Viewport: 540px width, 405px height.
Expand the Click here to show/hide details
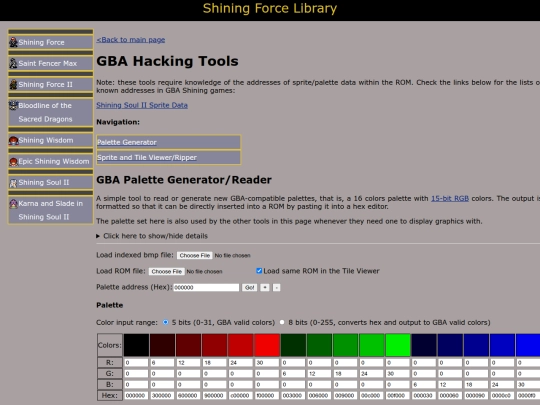pos(152,236)
